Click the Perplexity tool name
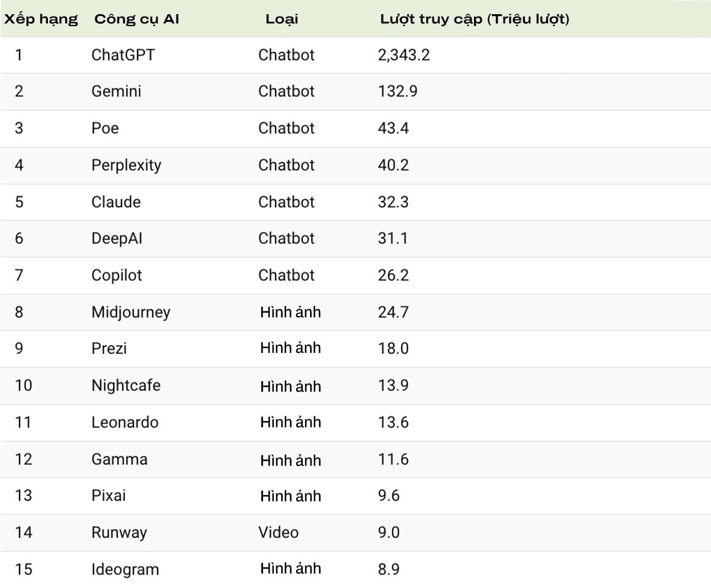Viewport: 711px width, 588px height. point(126,165)
